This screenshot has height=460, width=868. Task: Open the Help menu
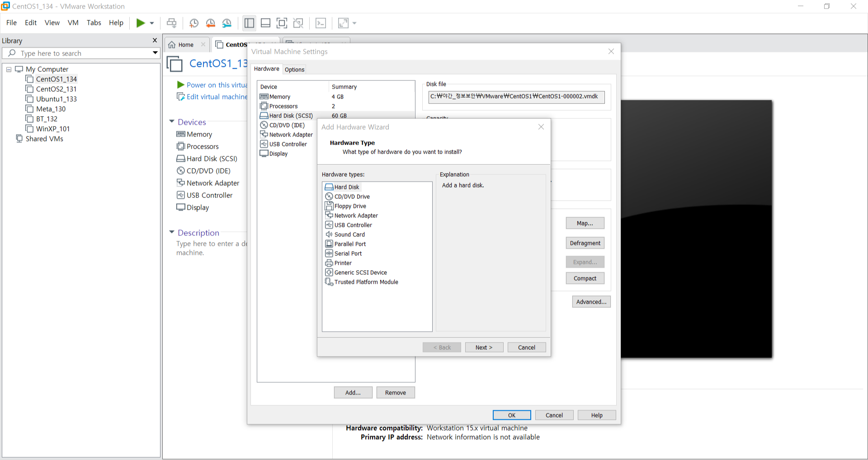[116, 23]
